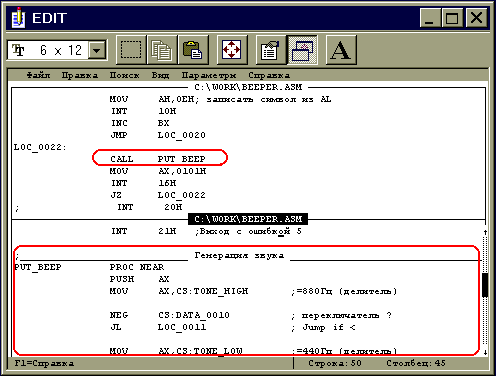Click the PUSH AX code line
This screenshot has width=496, height=376.
pyautogui.click(x=140, y=279)
